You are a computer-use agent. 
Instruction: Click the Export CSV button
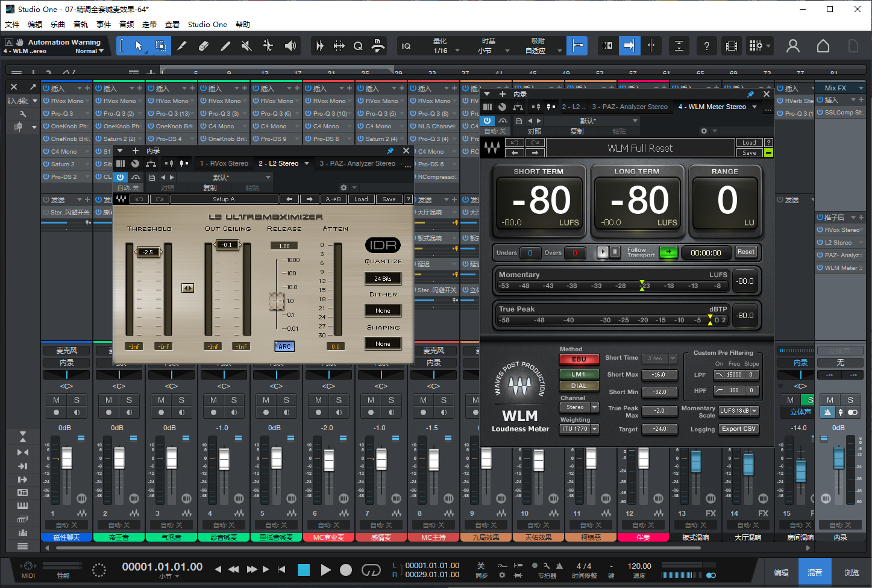click(738, 429)
